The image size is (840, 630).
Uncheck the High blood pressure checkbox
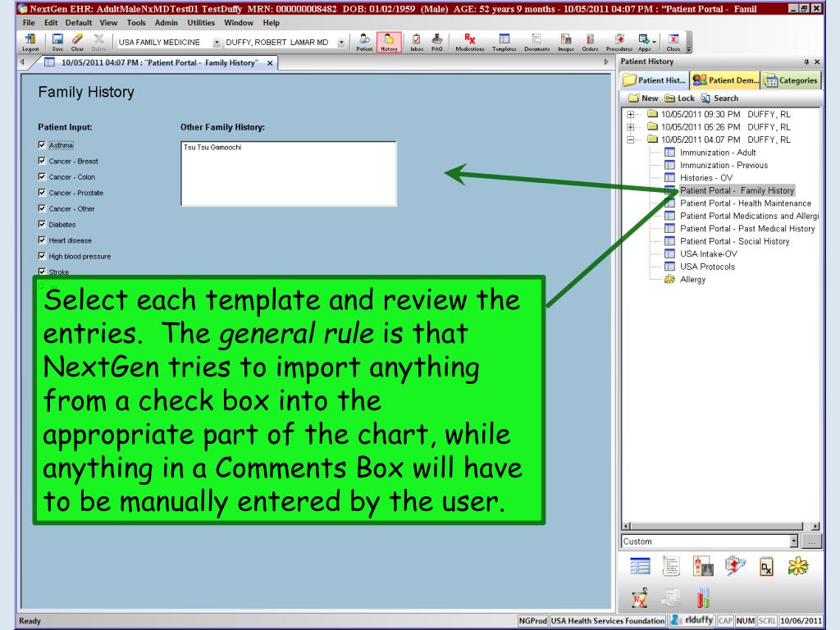[x=42, y=256]
